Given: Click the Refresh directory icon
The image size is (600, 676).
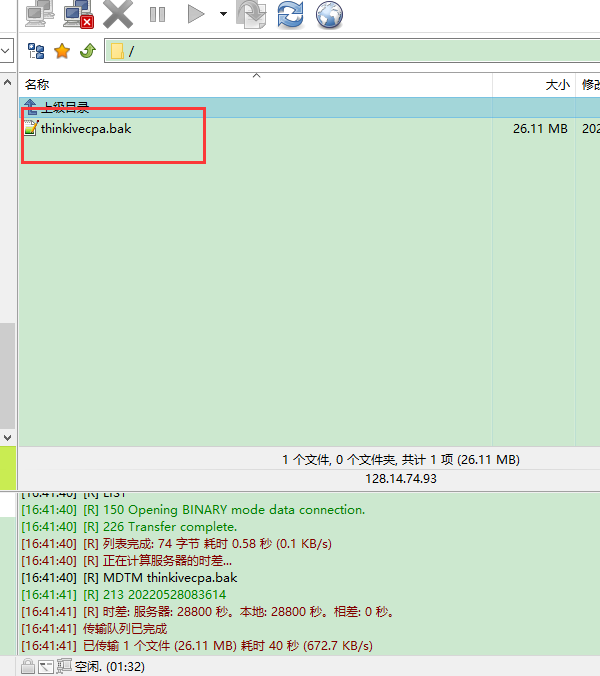Looking at the screenshot, I should tap(290, 14).
